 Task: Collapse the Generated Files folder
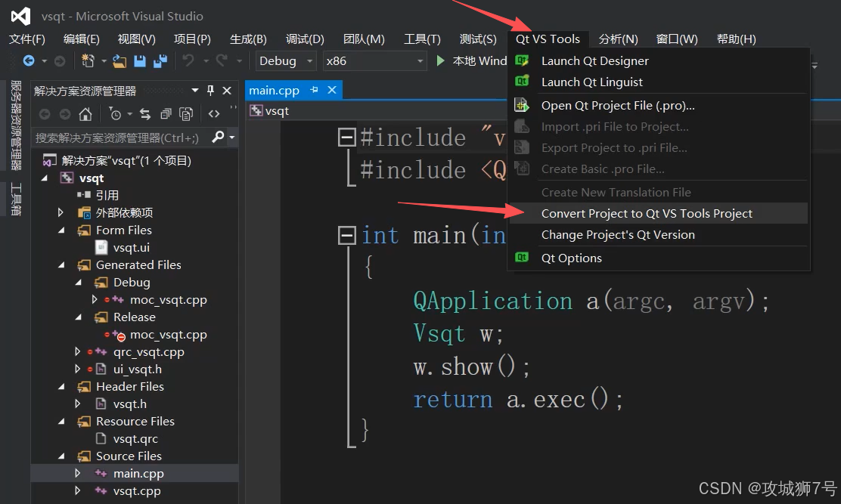click(61, 265)
